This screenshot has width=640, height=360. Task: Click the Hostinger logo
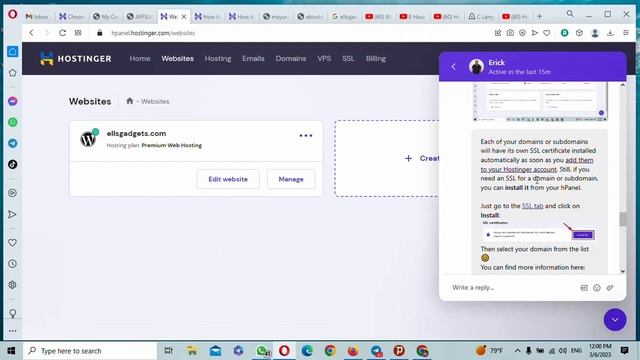coord(76,59)
